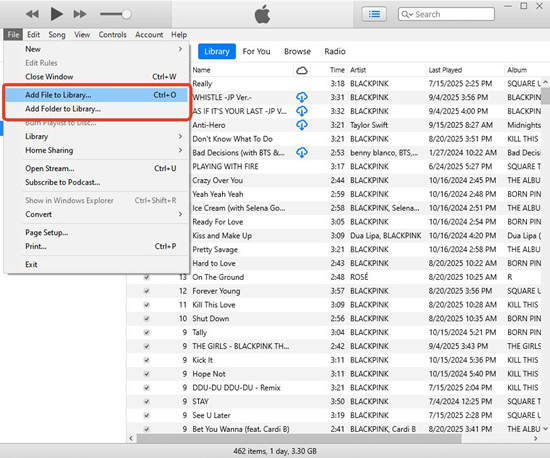
Task: Choose Open Stream in File menu
Action: coord(97,168)
